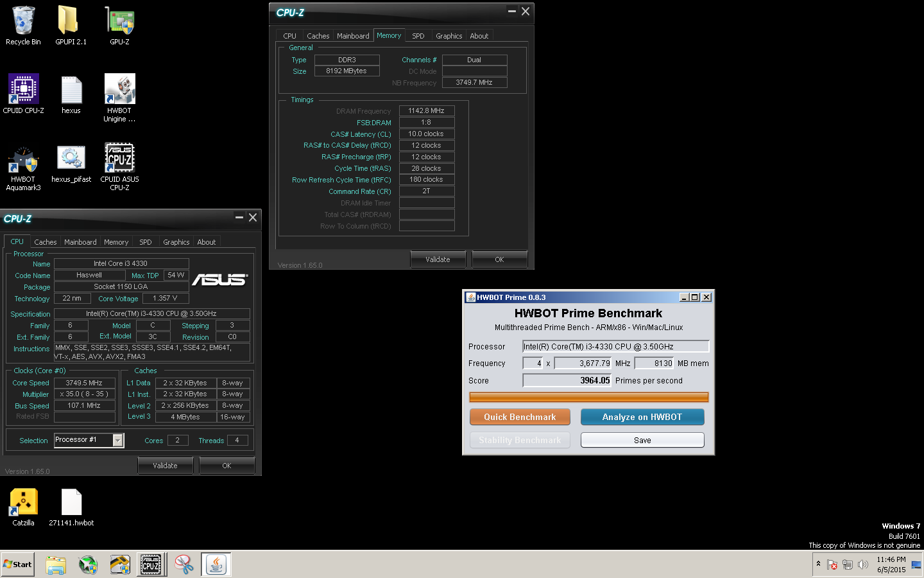Image resolution: width=924 pixels, height=578 pixels.
Task: Open Memory tab in the CPU-Z processor window
Action: pyautogui.click(x=116, y=242)
